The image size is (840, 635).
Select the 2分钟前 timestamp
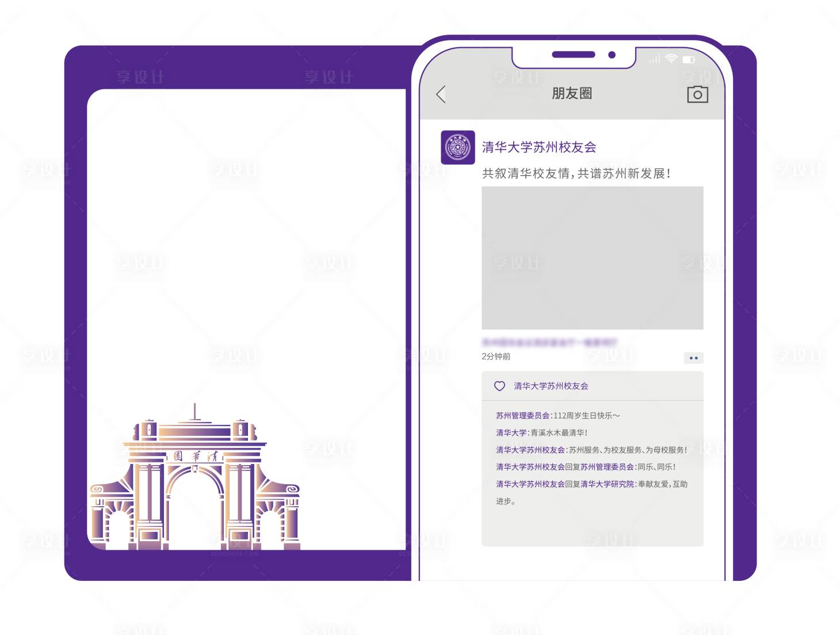click(496, 356)
